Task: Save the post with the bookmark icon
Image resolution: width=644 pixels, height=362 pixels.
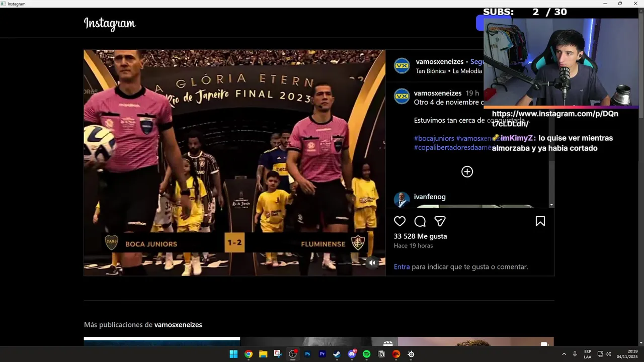Action: pyautogui.click(x=540, y=221)
